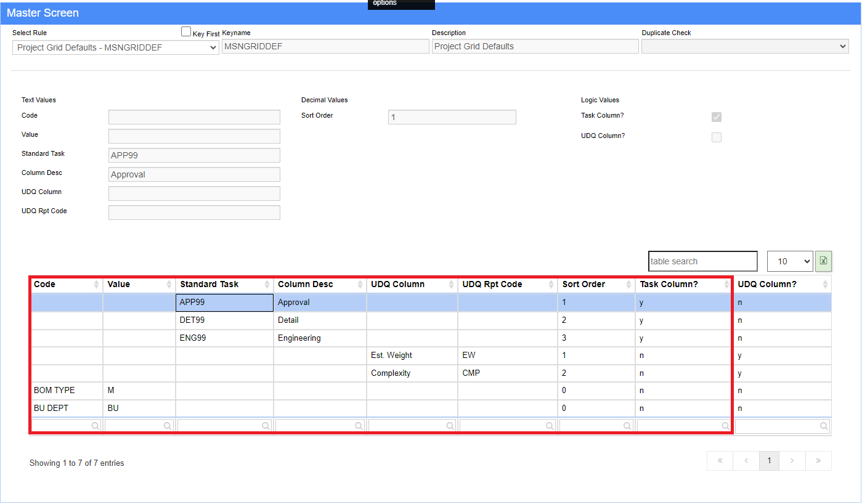Click the Sort Order decimal field
Viewport: 862px width, 504px height.
point(452,117)
